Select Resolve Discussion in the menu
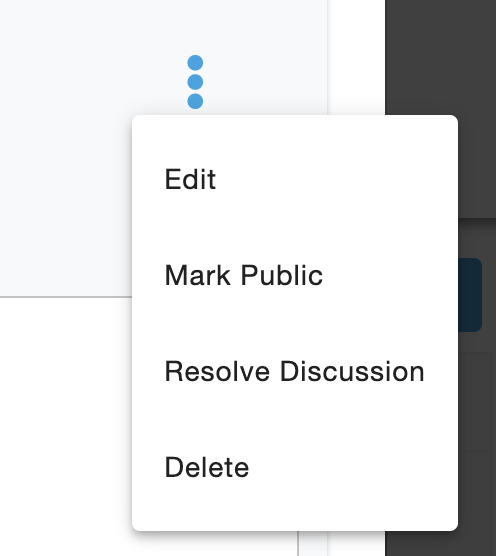The image size is (496, 556). coord(295,372)
